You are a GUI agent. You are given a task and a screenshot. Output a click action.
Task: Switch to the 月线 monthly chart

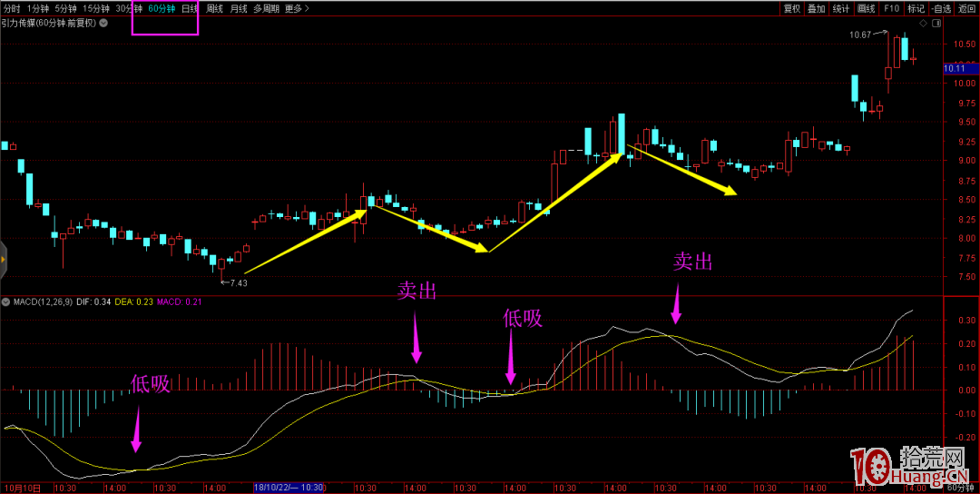tap(239, 9)
